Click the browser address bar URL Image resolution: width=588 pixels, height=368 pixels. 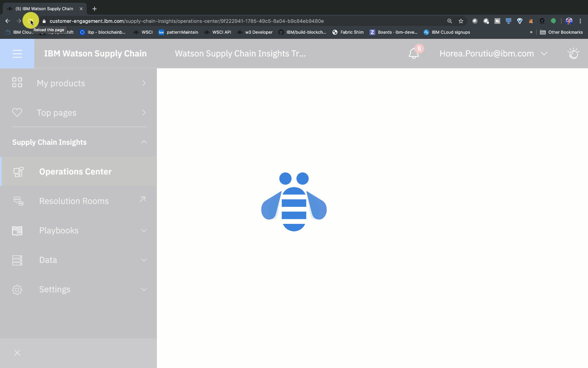[x=186, y=21]
